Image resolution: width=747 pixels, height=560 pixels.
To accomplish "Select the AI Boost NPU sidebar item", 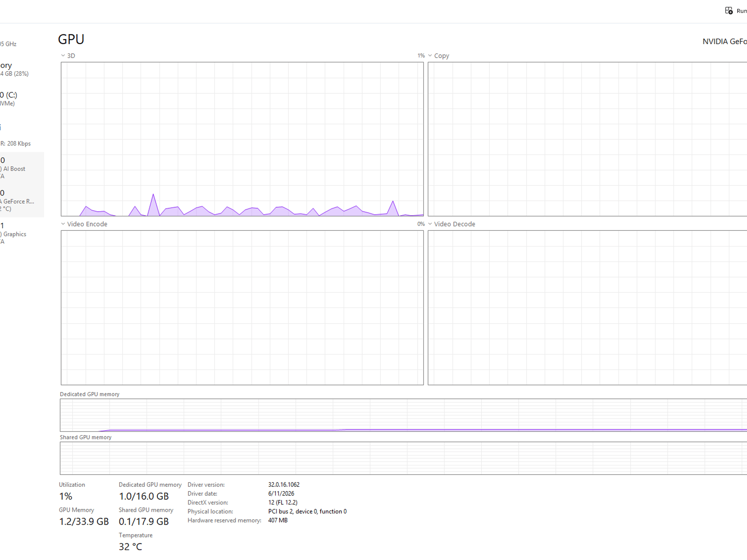I will point(22,168).
